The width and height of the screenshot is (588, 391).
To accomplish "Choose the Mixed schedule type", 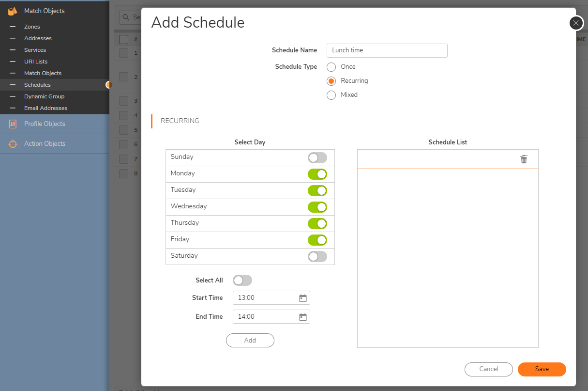I will (331, 95).
